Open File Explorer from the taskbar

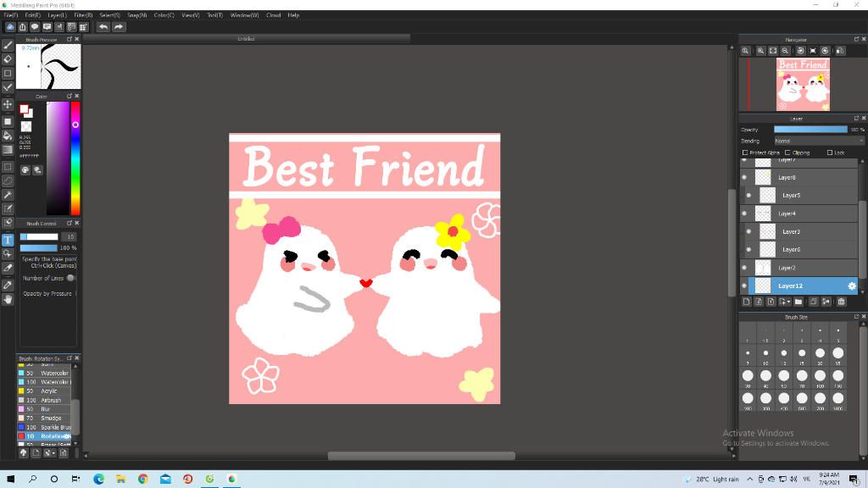coord(120,480)
